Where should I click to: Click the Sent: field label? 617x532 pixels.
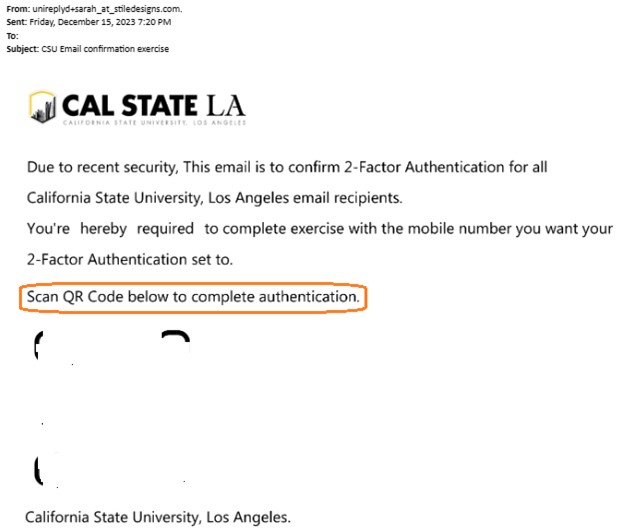coord(17,22)
